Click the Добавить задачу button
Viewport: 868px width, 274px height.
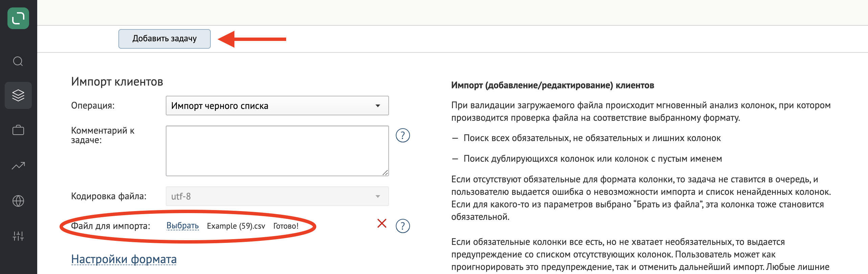tap(164, 39)
